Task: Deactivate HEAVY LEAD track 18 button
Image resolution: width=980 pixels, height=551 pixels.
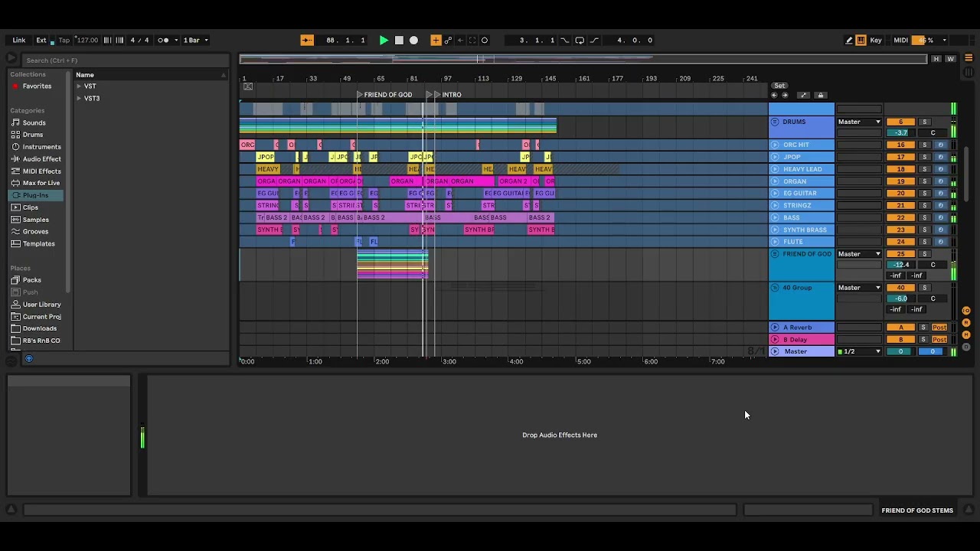Action: 900,169
